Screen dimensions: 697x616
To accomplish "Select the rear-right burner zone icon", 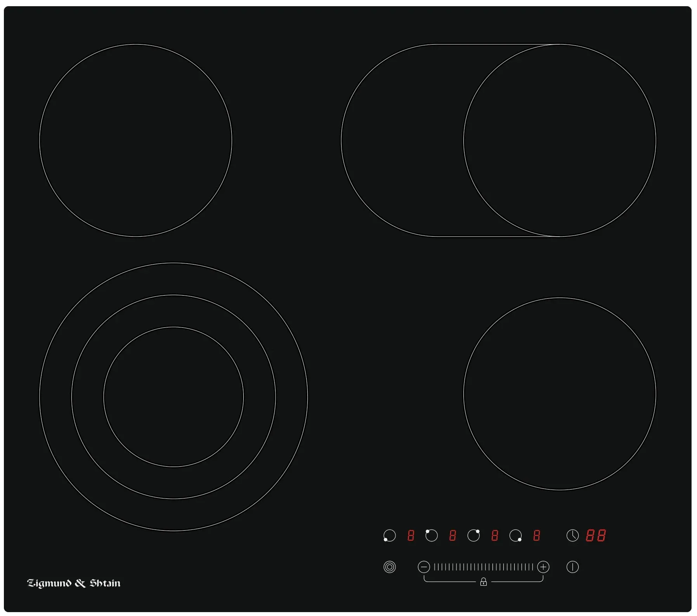I will click(x=473, y=536).
